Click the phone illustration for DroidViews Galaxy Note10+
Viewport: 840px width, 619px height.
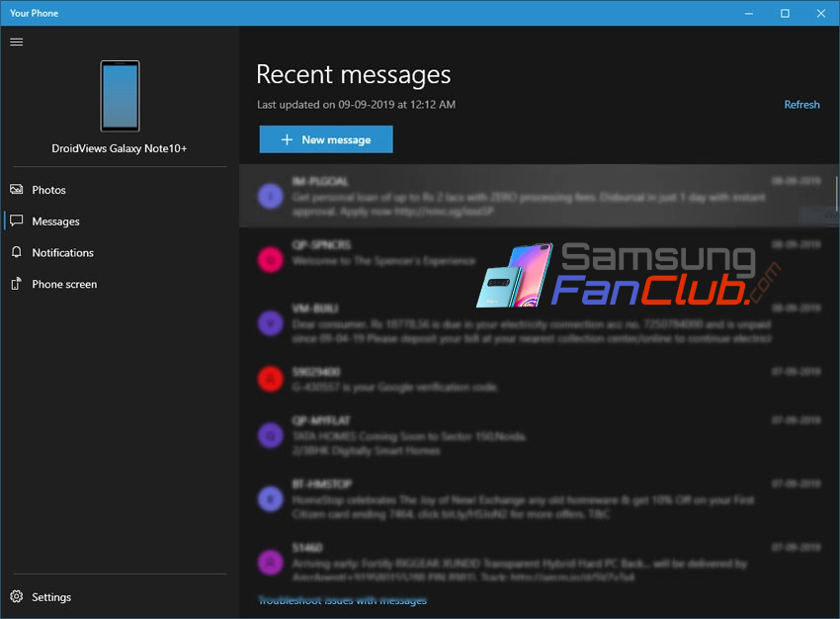point(120,96)
